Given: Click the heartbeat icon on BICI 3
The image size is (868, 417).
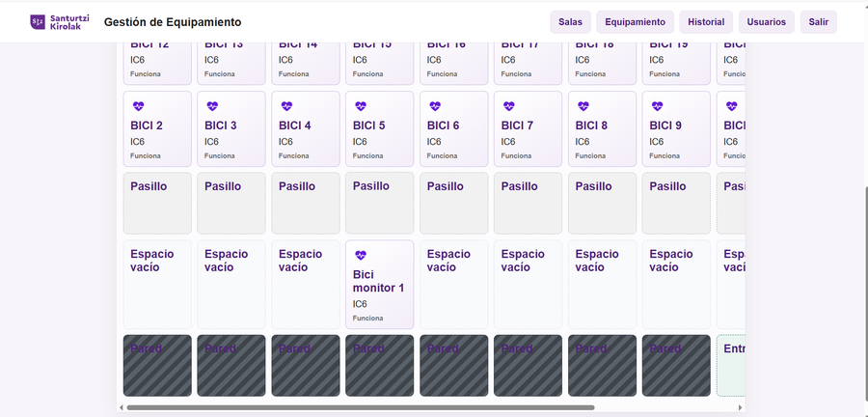Looking at the screenshot, I should point(212,106).
